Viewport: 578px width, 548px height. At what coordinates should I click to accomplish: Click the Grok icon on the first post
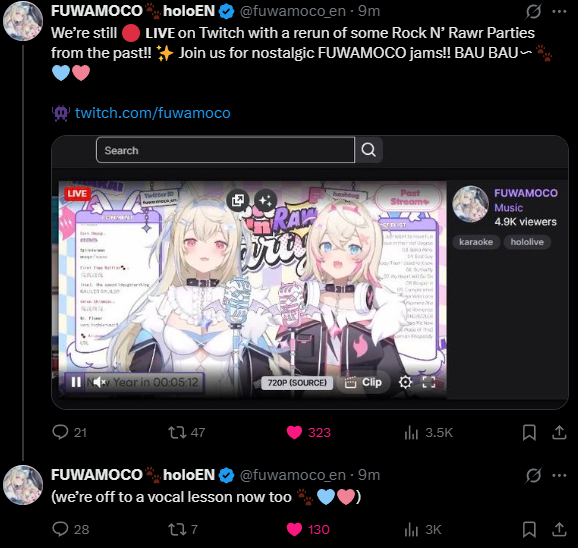(533, 11)
